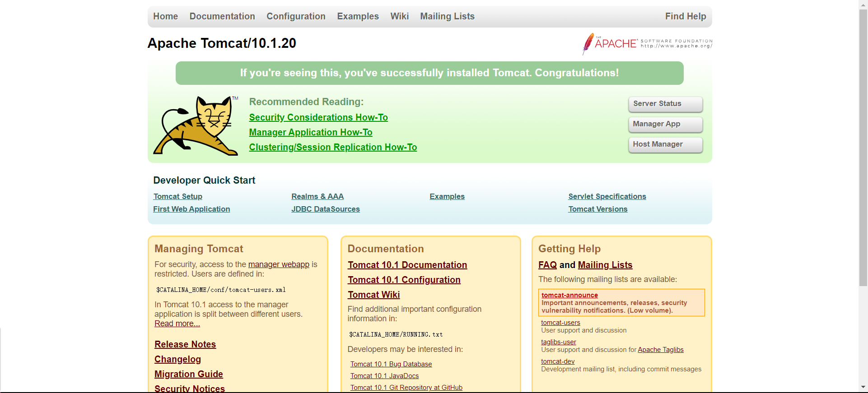This screenshot has height=393, width=868.
Task: Open the Realms & AAA link
Action: coord(317,196)
